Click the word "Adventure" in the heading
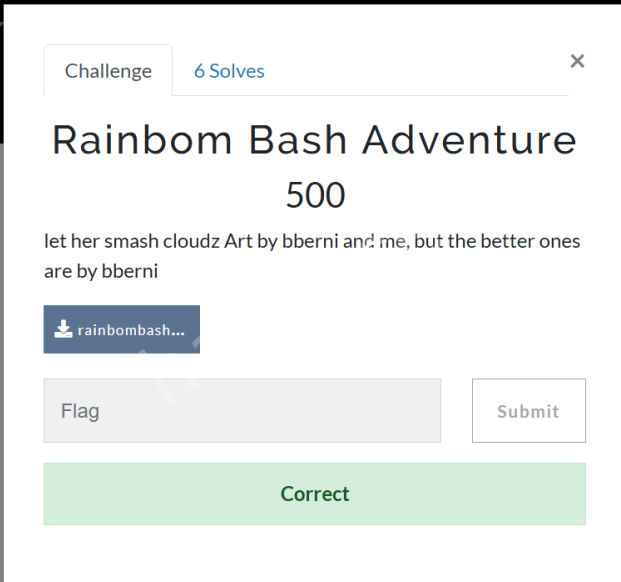The height and width of the screenshot is (582, 621). click(469, 140)
